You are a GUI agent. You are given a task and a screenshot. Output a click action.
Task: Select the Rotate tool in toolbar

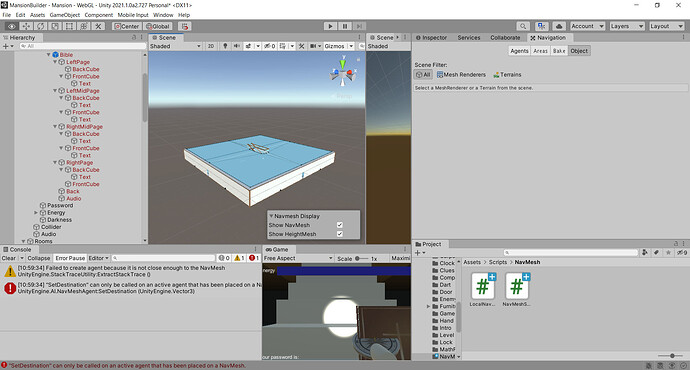(40, 26)
